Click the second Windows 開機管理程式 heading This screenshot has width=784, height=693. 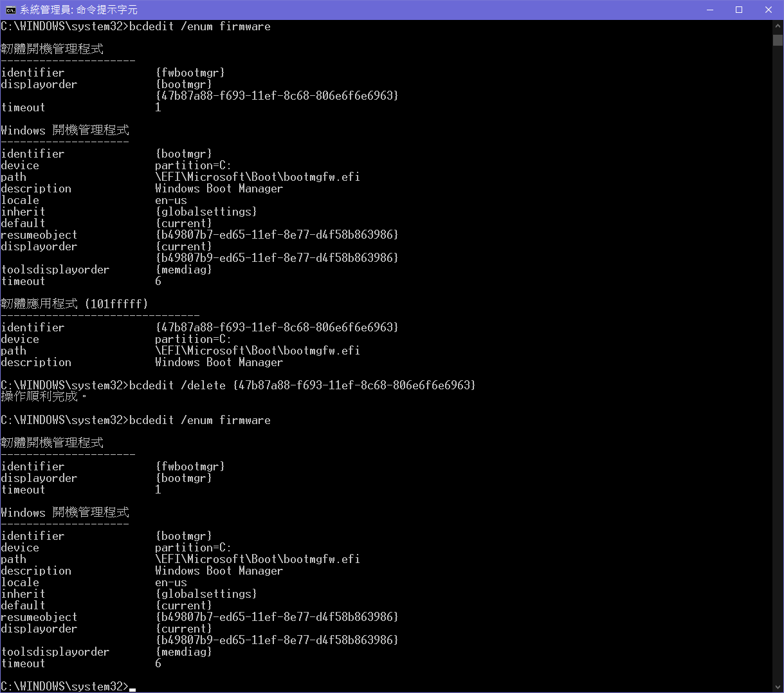click(x=65, y=512)
